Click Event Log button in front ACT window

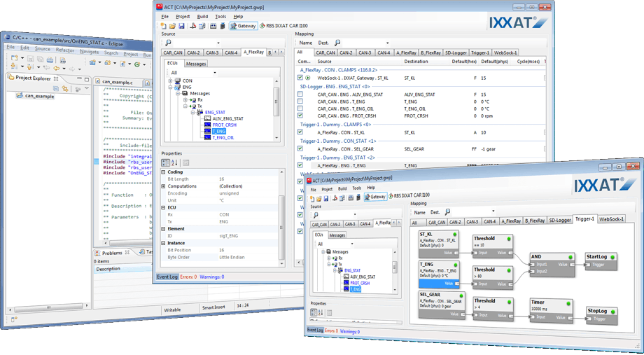click(316, 330)
